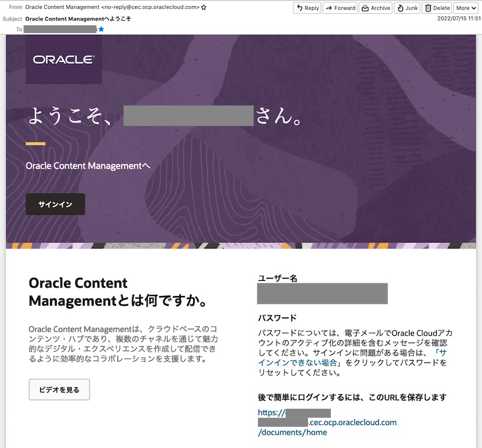
Task: Open the More actions dropdown
Action: tap(466, 8)
